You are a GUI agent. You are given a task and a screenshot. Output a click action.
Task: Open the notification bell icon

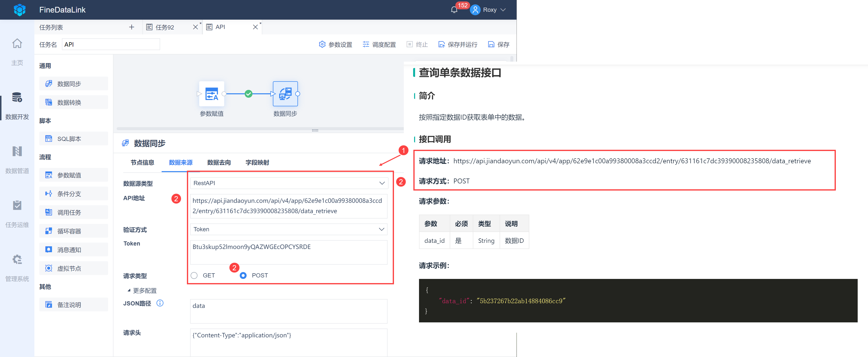coord(454,10)
